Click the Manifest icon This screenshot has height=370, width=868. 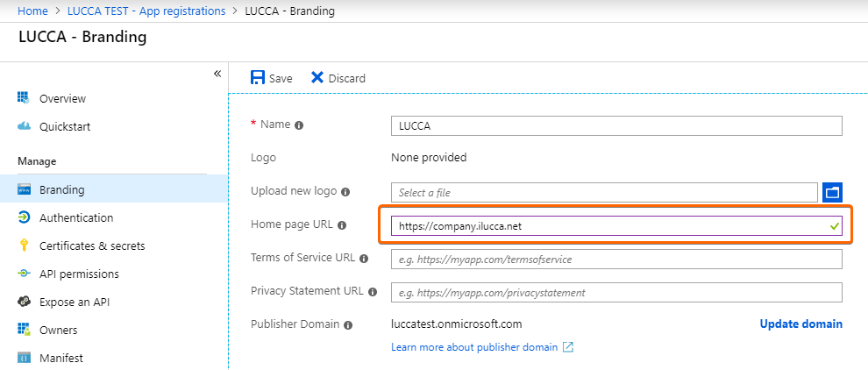(24, 358)
